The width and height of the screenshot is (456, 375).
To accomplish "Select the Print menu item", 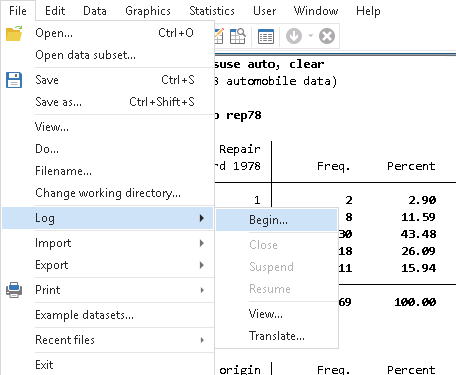I will point(108,290).
